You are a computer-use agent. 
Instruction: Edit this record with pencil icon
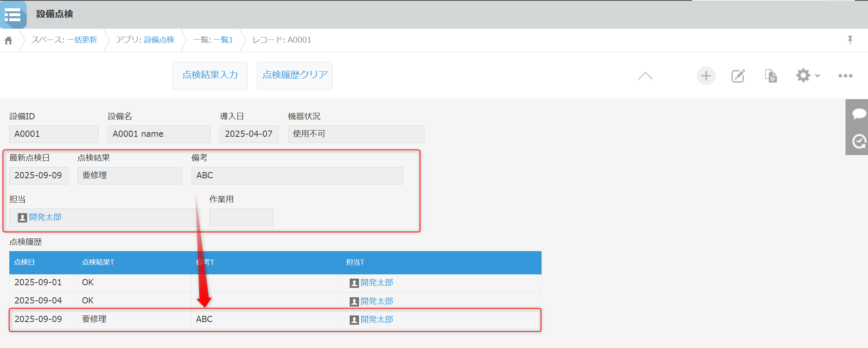click(x=738, y=76)
